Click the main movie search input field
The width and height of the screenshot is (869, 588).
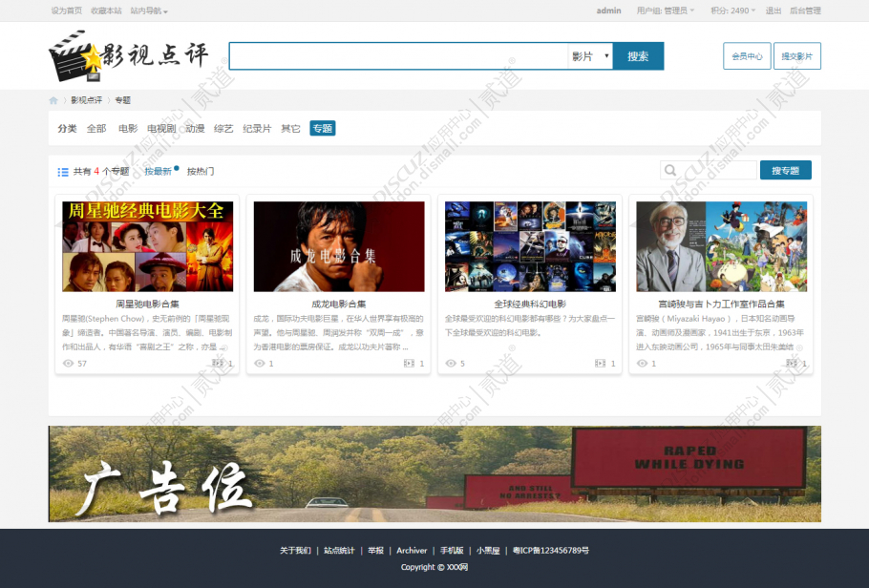coord(398,56)
